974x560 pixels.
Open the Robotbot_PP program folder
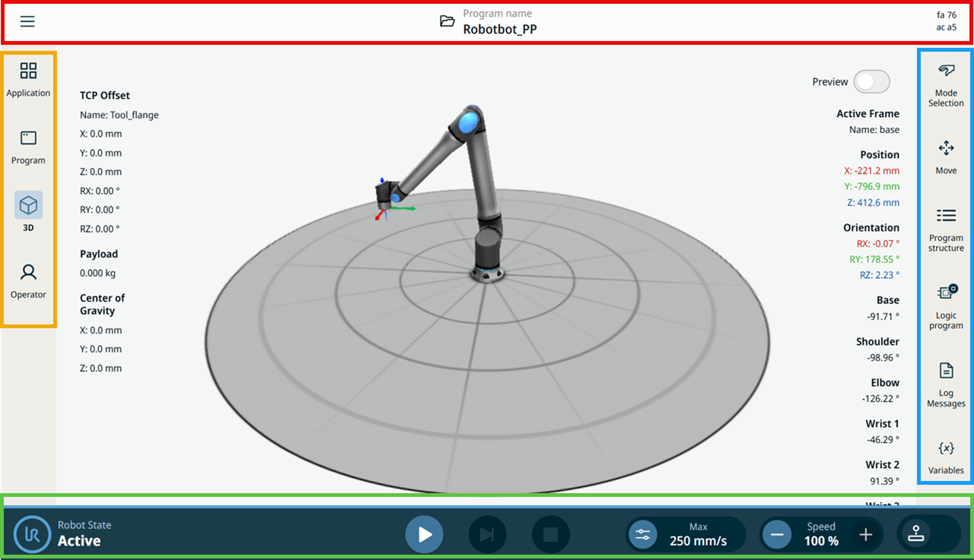(447, 21)
